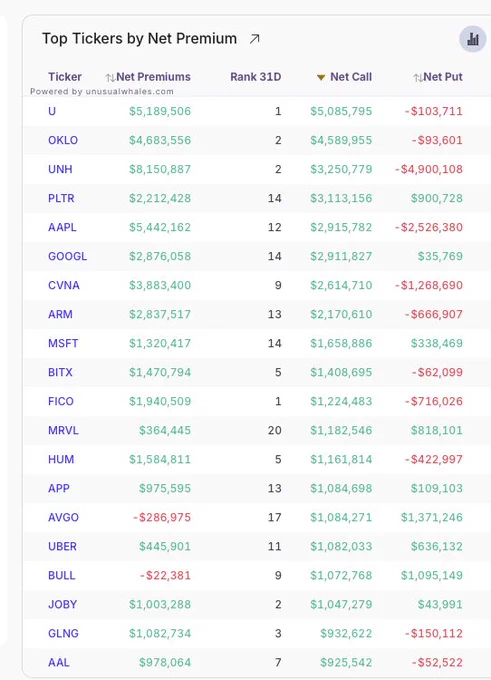
Task: Open the Top Tickers by Net Premium title
Action: [x=139, y=39]
